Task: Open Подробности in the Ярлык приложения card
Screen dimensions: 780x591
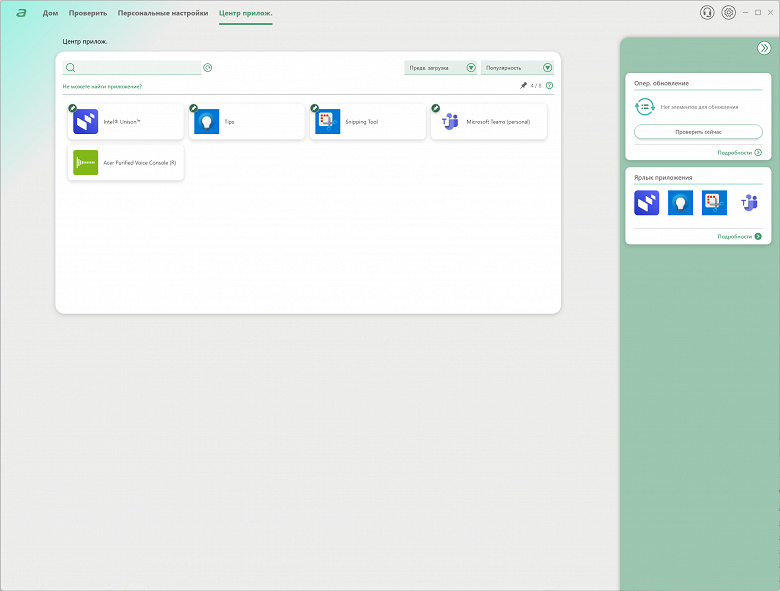Action: [739, 236]
